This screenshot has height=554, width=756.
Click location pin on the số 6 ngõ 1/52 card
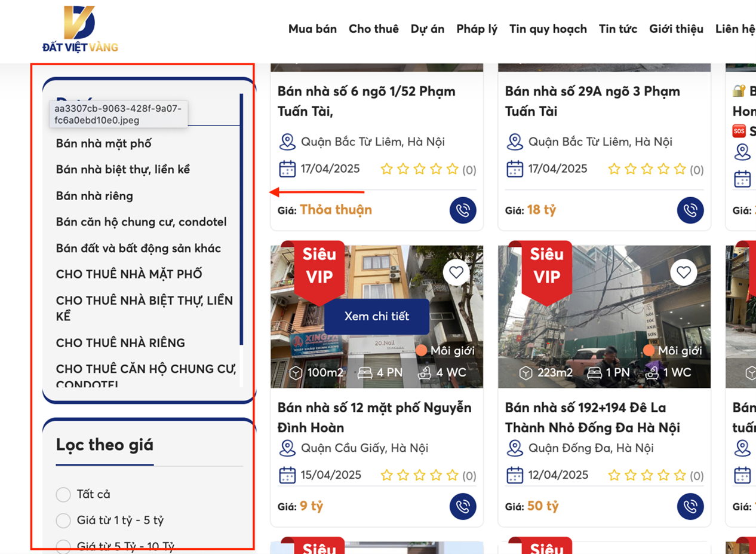point(287,142)
